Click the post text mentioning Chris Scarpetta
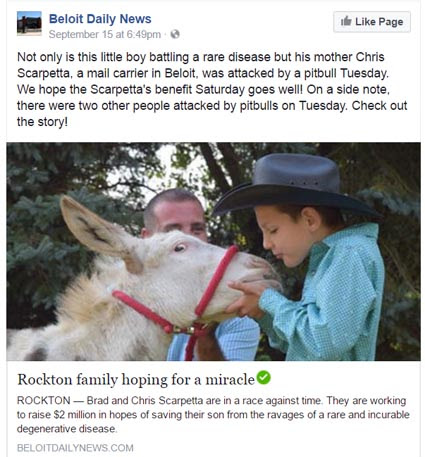The width and height of the screenshot is (425, 457). [x=213, y=89]
